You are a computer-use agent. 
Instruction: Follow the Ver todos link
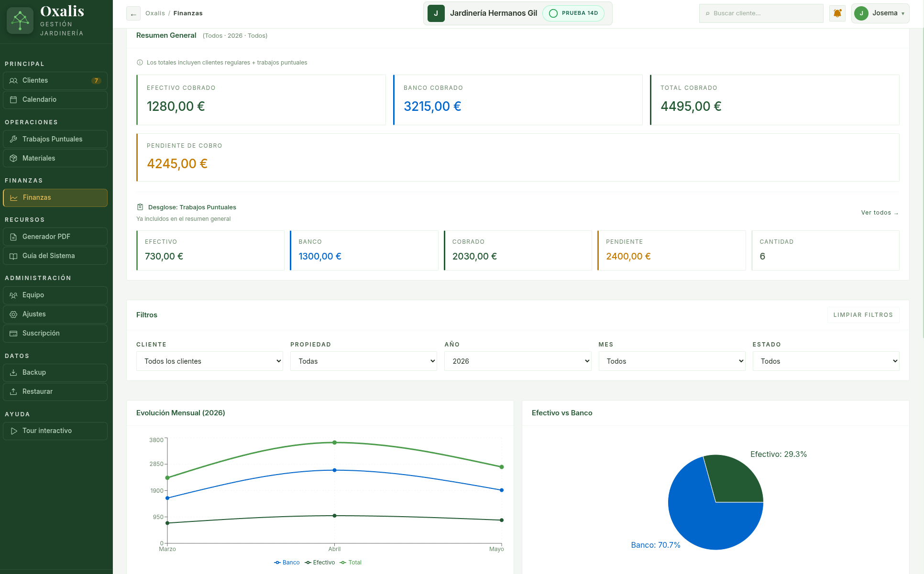click(880, 213)
